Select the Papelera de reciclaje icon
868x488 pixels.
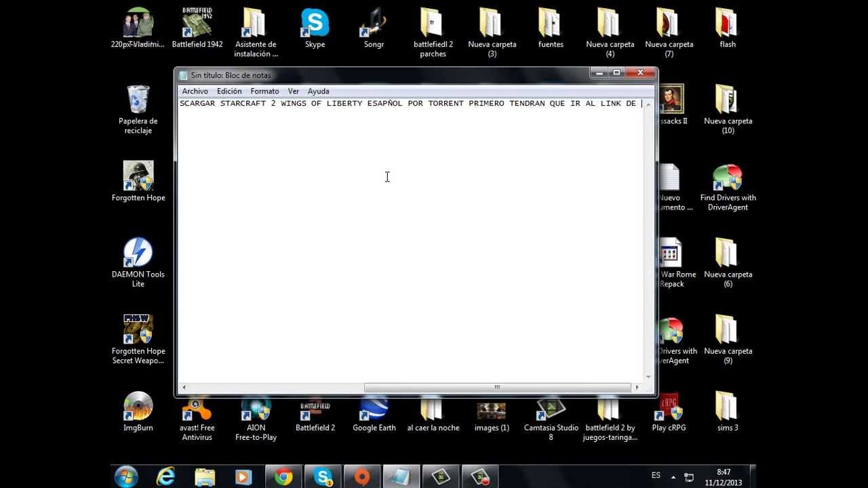[x=138, y=109]
